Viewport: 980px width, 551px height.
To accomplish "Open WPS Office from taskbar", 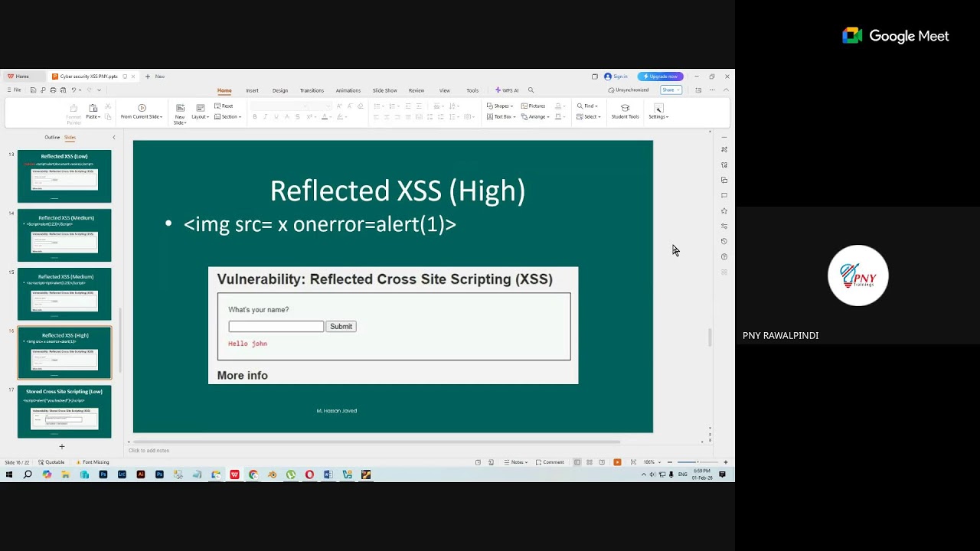I will (x=234, y=474).
